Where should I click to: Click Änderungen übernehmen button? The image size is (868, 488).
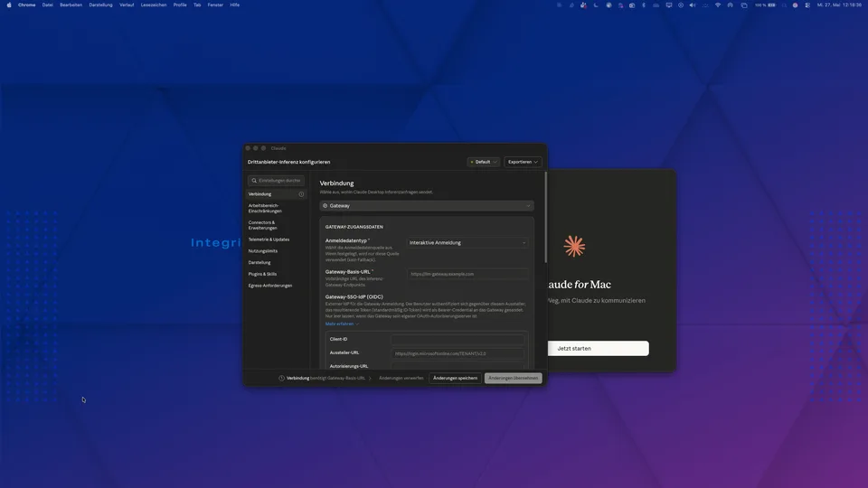click(514, 379)
